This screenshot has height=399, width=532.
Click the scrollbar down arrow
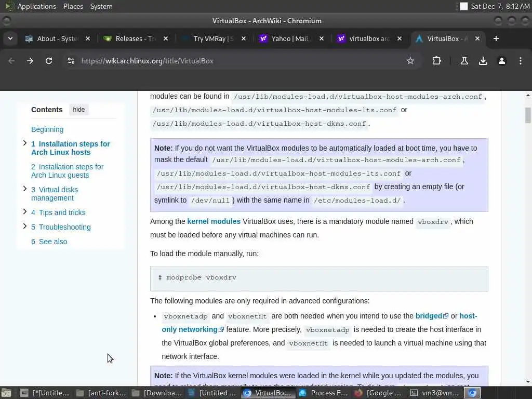(x=528, y=382)
